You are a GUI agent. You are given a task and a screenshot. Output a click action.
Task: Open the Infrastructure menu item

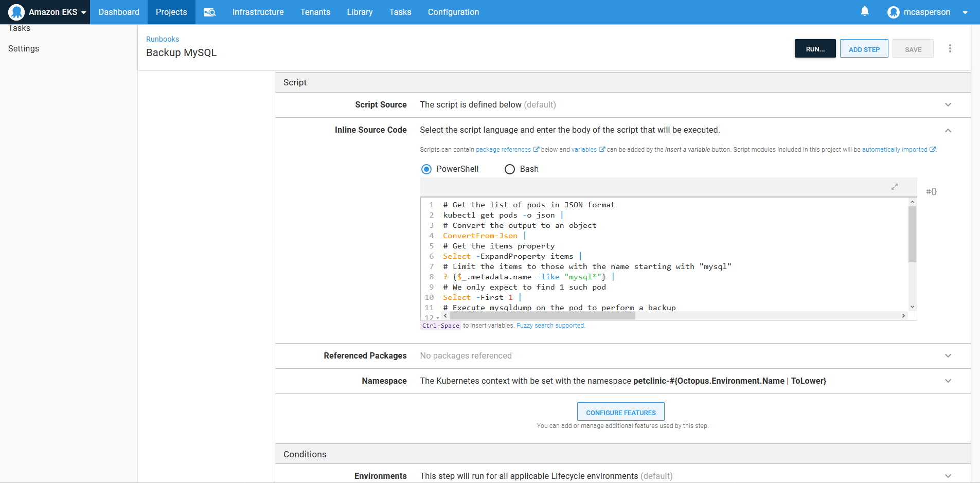pyautogui.click(x=258, y=12)
